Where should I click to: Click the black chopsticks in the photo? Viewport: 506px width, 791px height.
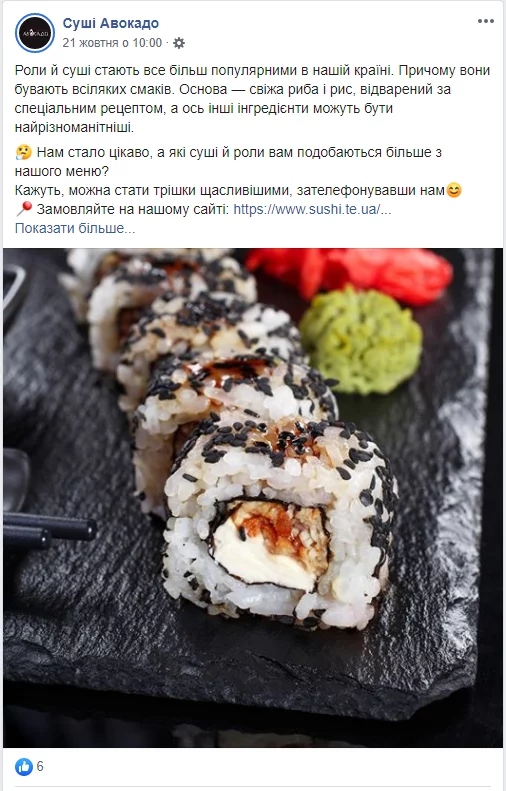[x=48, y=531]
